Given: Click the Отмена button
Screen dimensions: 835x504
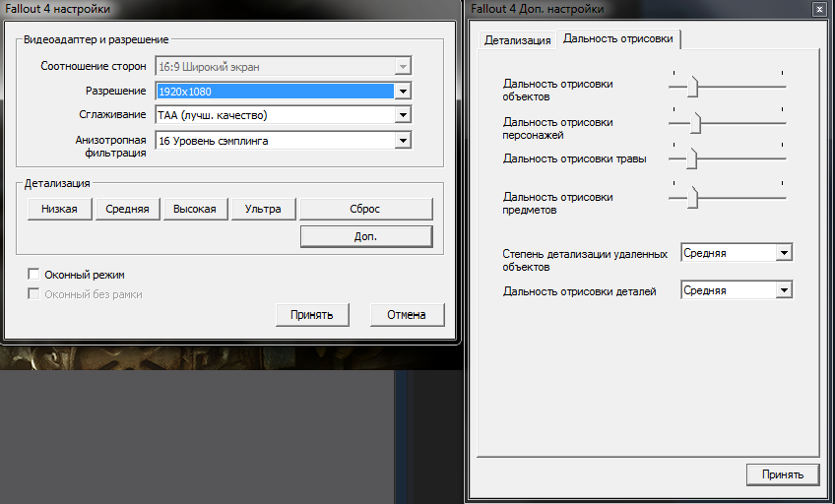Looking at the screenshot, I should pyautogui.click(x=407, y=315).
